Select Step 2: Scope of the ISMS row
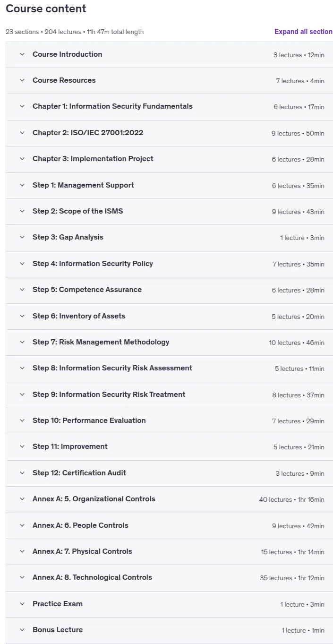Viewport: 333px width, 644px height. pos(169,211)
